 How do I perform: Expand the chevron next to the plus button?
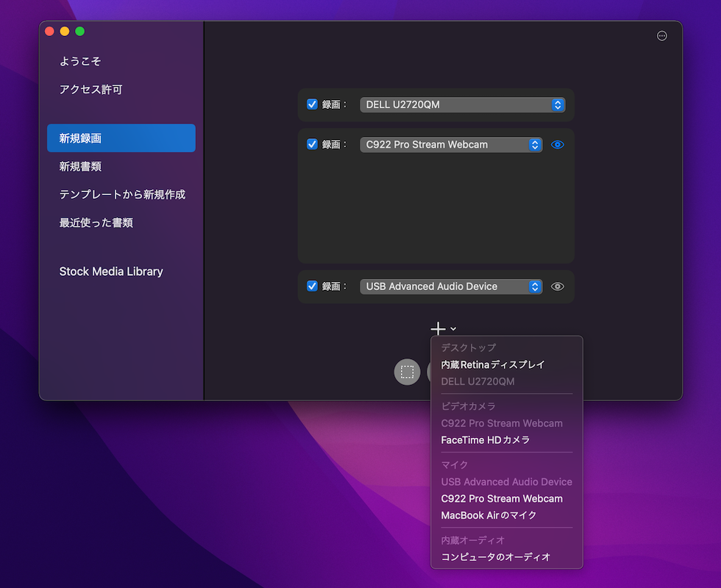point(452,329)
